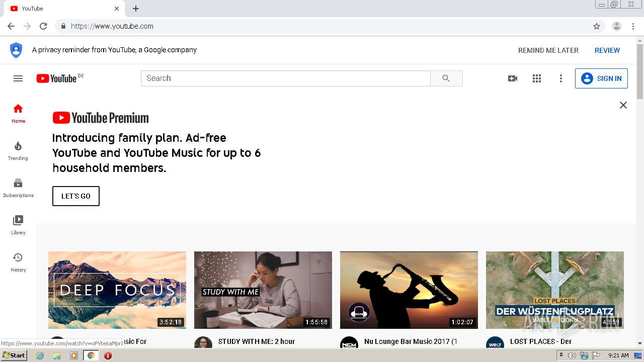This screenshot has height=362, width=644.
Task: Click REMIND ME LATER
Action: click(x=548, y=50)
